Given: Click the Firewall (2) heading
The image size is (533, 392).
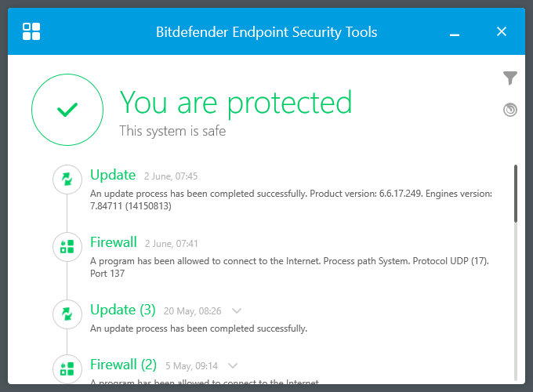Looking at the screenshot, I should click(x=124, y=365).
